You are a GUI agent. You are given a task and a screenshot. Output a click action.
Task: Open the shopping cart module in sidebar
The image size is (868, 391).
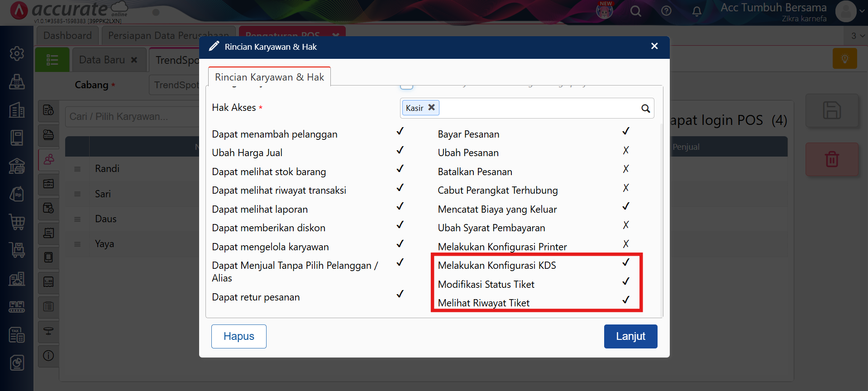17,222
